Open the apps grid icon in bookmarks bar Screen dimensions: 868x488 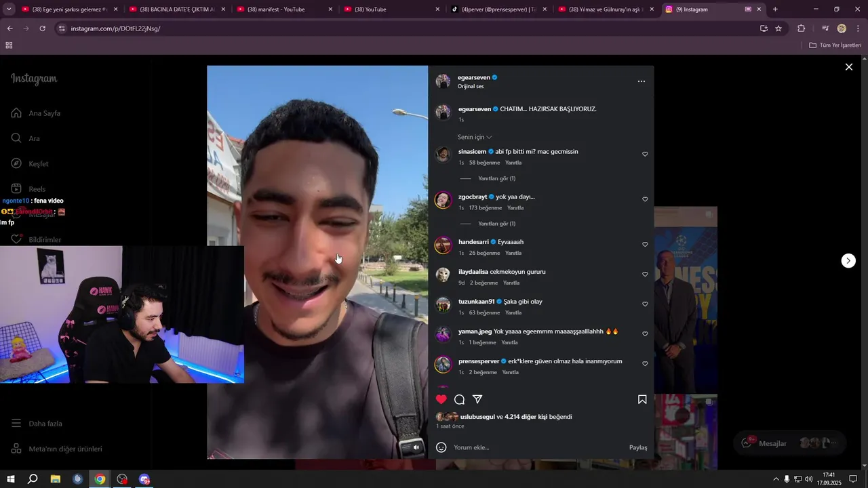9,45
